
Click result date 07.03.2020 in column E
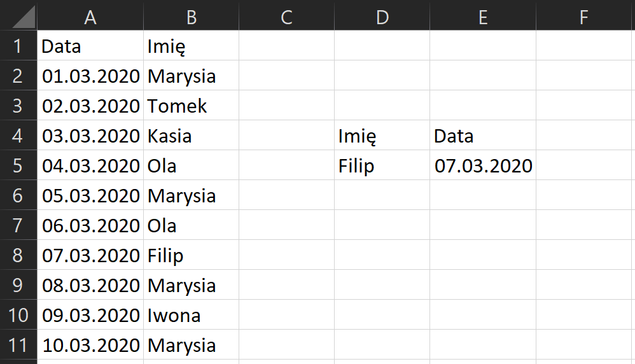pos(483,165)
